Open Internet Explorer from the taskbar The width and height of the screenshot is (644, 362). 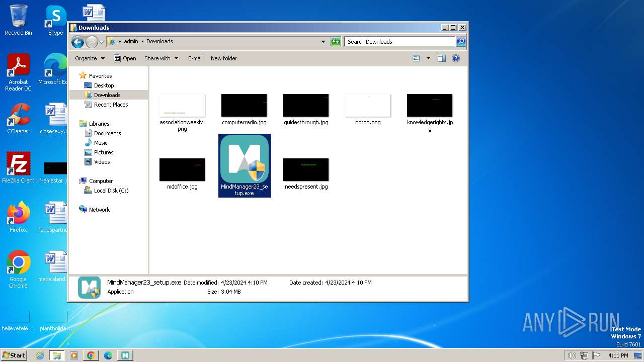(x=40, y=355)
